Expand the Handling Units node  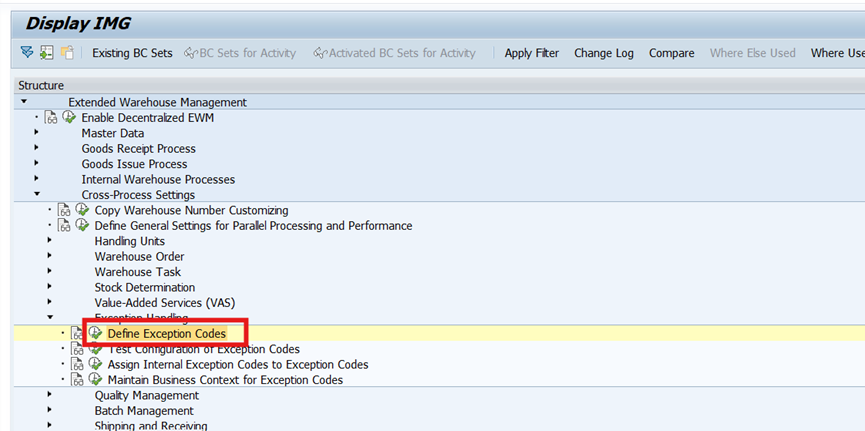[50, 241]
